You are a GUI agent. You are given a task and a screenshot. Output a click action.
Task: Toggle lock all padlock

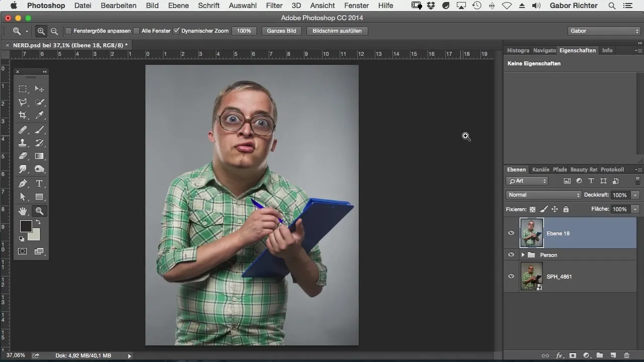click(x=566, y=209)
